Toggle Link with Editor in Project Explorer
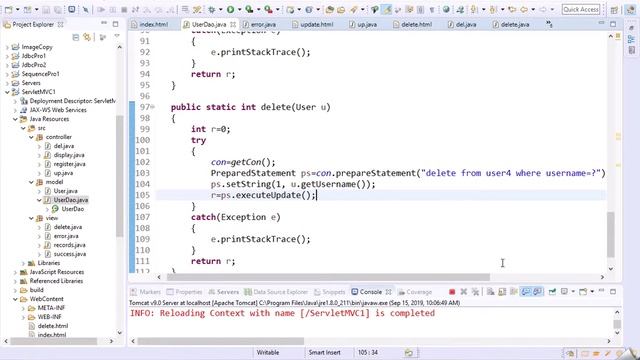Screen dimensions: 640x360 pyautogui.click(x=87, y=37)
